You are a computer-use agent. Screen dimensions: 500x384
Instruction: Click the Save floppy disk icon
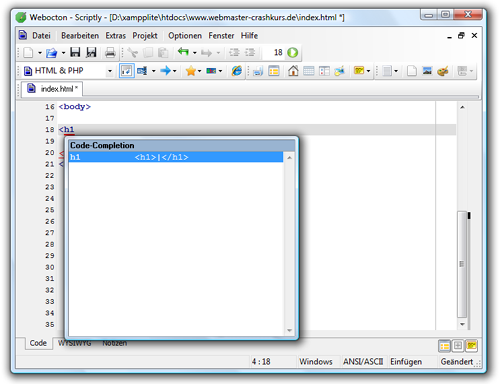point(75,52)
